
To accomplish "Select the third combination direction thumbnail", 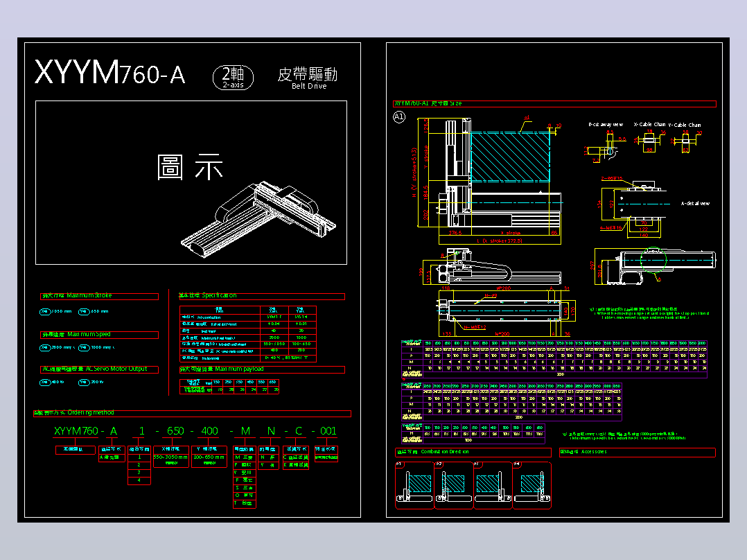I will pos(493,486).
